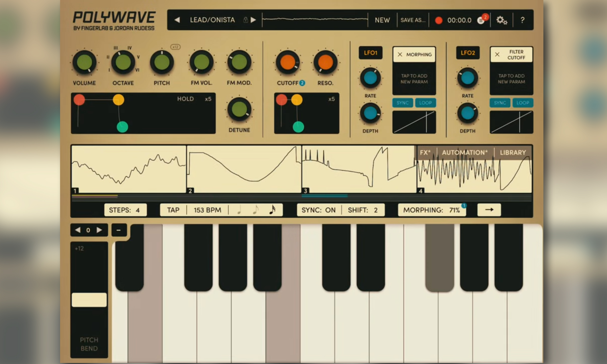Open the help question mark
Image resolution: width=607 pixels, height=364 pixels.
522,20
